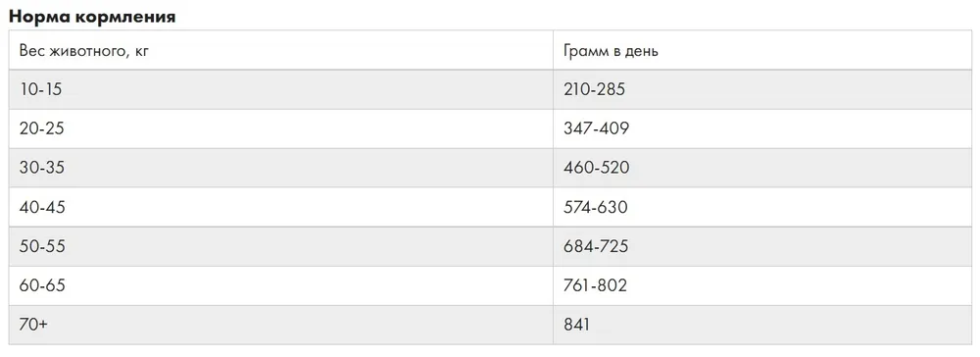Screen dimensions: 980x357
Task: Click the кг unit in the header
Action: tap(141, 51)
